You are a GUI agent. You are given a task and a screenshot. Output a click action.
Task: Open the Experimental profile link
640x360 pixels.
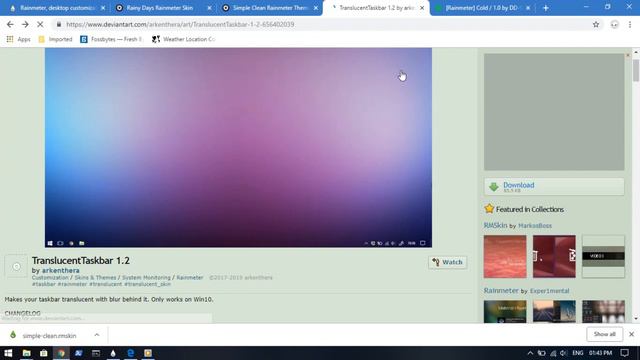(549, 291)
